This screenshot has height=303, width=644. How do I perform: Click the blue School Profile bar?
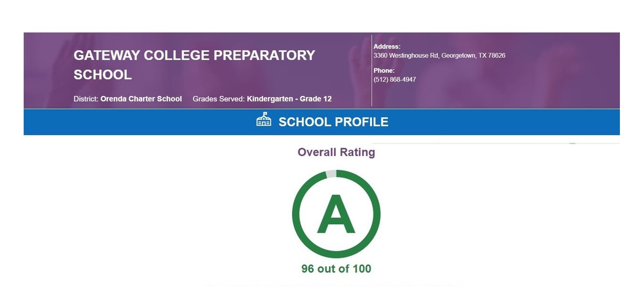tap(322, 122)
